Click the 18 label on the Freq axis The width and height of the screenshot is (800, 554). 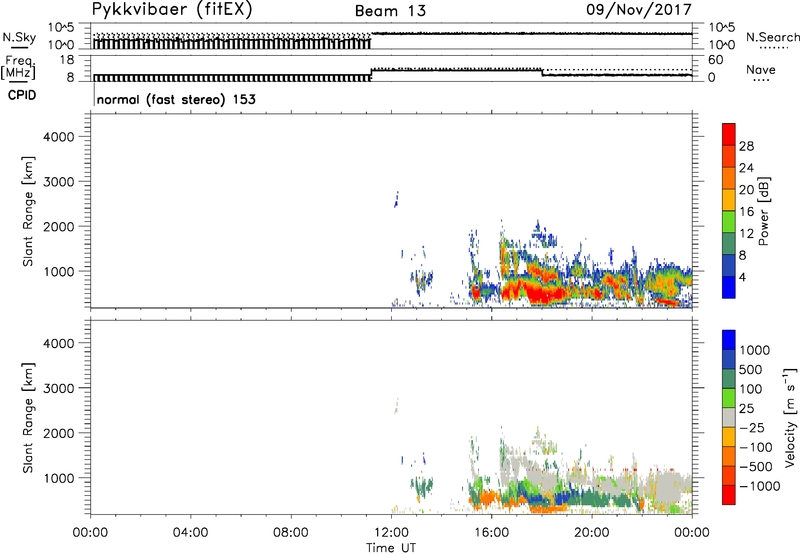(x=67, y=60)
